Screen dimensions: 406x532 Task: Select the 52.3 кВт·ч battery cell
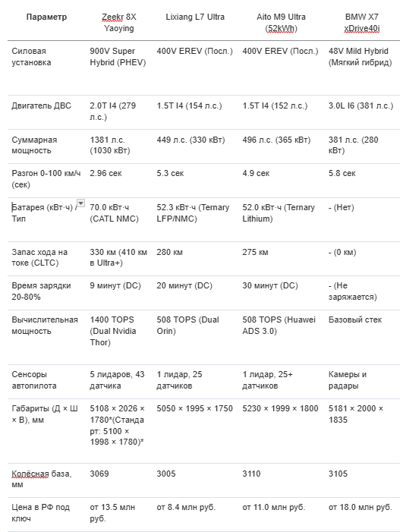click(x=193, y=212)
